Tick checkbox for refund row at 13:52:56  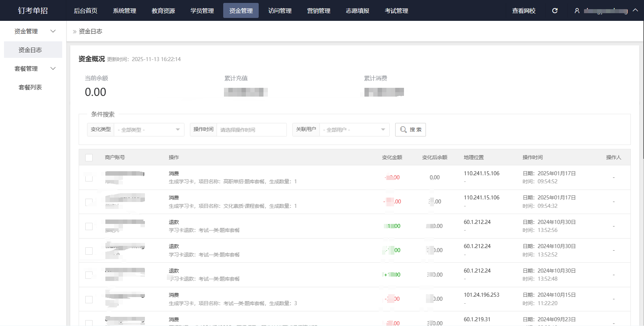[x=89, y=226]
